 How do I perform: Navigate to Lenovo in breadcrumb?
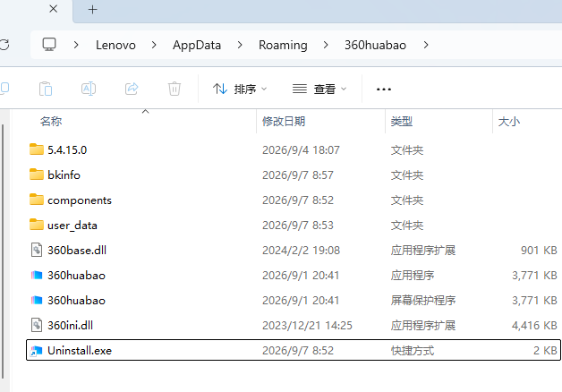115,45
